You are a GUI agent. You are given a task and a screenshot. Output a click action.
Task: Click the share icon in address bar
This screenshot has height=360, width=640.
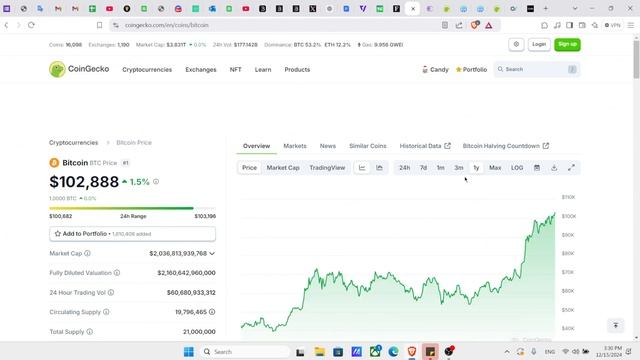459,25
